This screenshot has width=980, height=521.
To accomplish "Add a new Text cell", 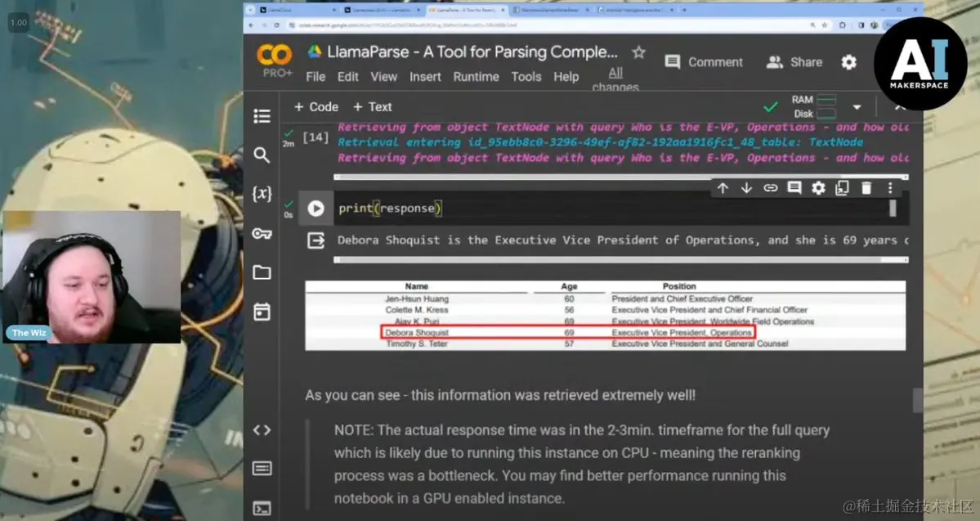I will 372,107.
